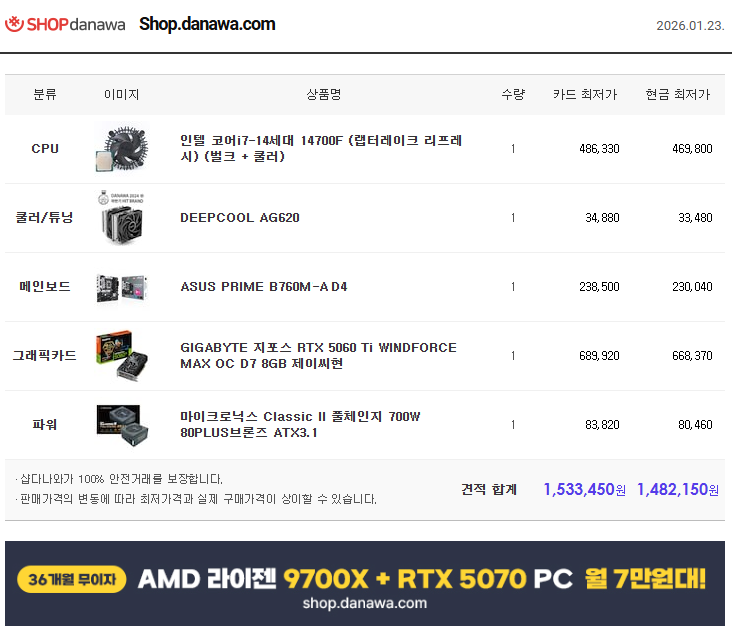Click the 현금 최저가 column header

click(677, 95)
